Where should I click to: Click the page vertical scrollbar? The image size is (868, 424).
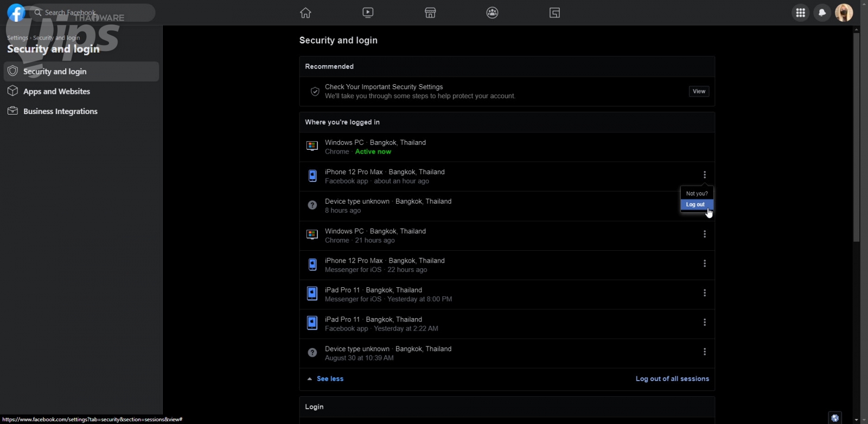coord(856,136)
